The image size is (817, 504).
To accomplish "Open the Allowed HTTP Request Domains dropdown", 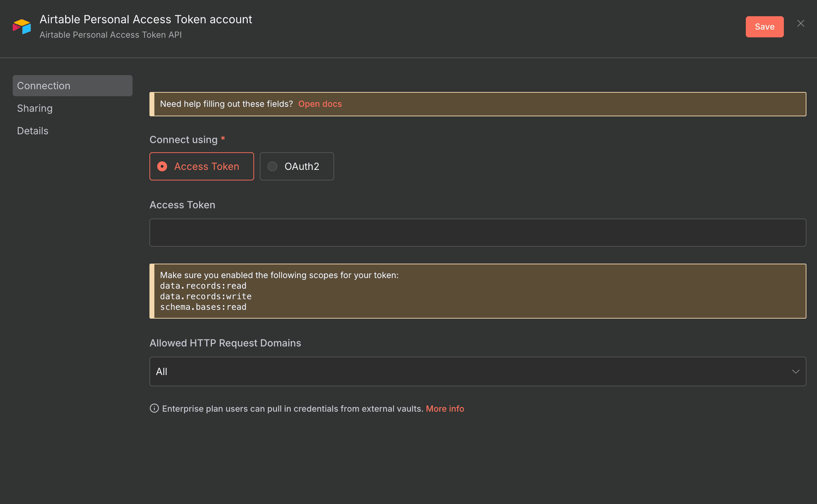I will point(477,371).
